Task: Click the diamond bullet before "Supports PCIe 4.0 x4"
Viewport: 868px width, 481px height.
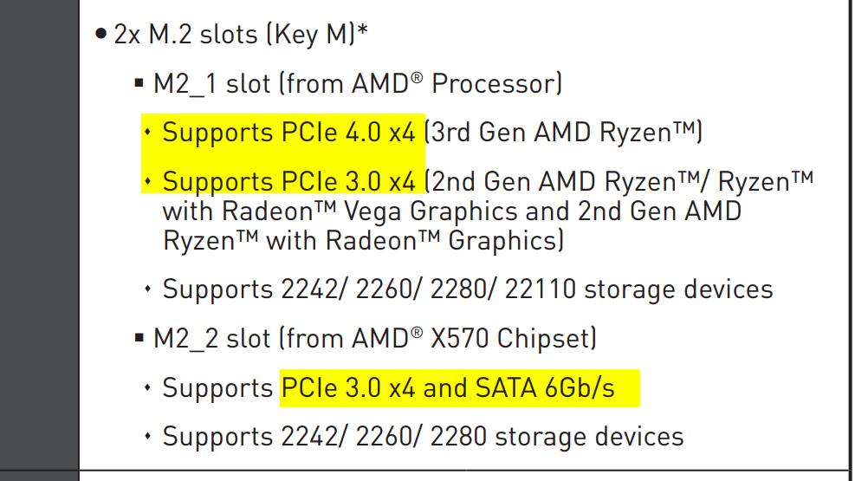Action: (x=147, y=133)
